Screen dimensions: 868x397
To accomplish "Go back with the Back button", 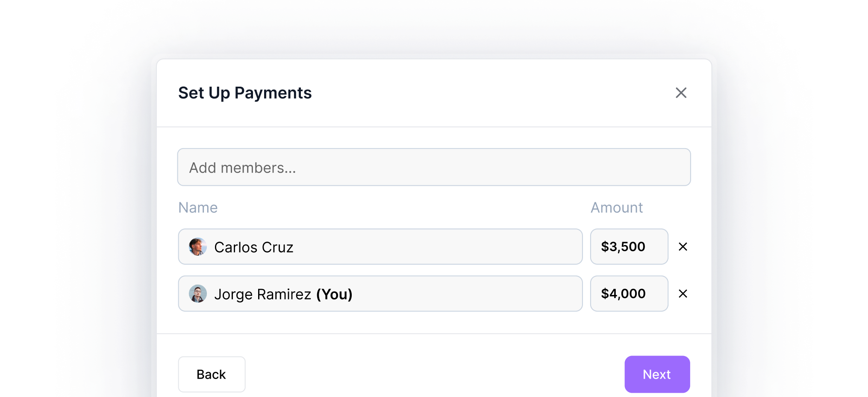I will point(212,374).
